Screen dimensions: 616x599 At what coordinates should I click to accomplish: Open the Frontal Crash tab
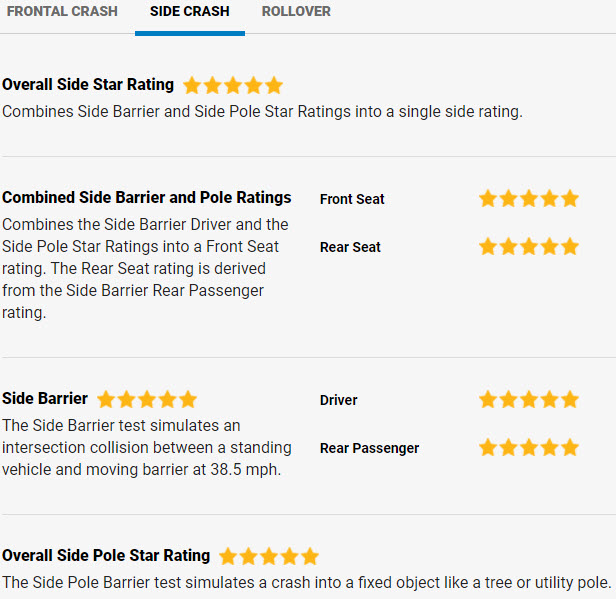click(x=62, y=12)
